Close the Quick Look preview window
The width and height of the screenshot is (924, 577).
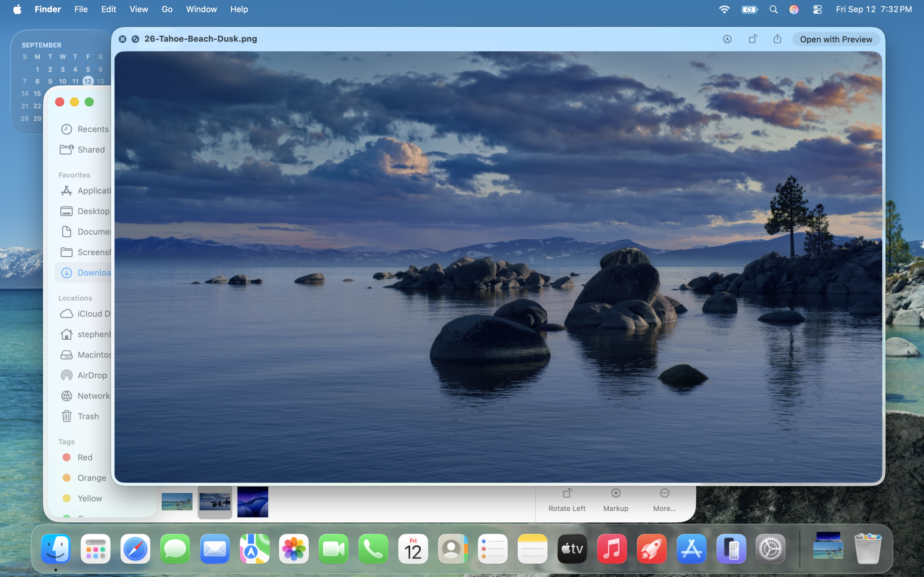tap(122, 39)
